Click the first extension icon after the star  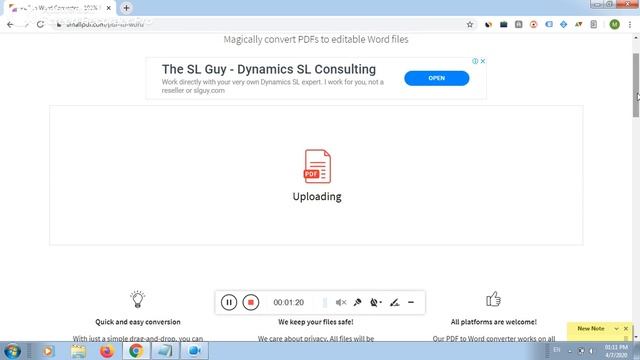(488, 24)
